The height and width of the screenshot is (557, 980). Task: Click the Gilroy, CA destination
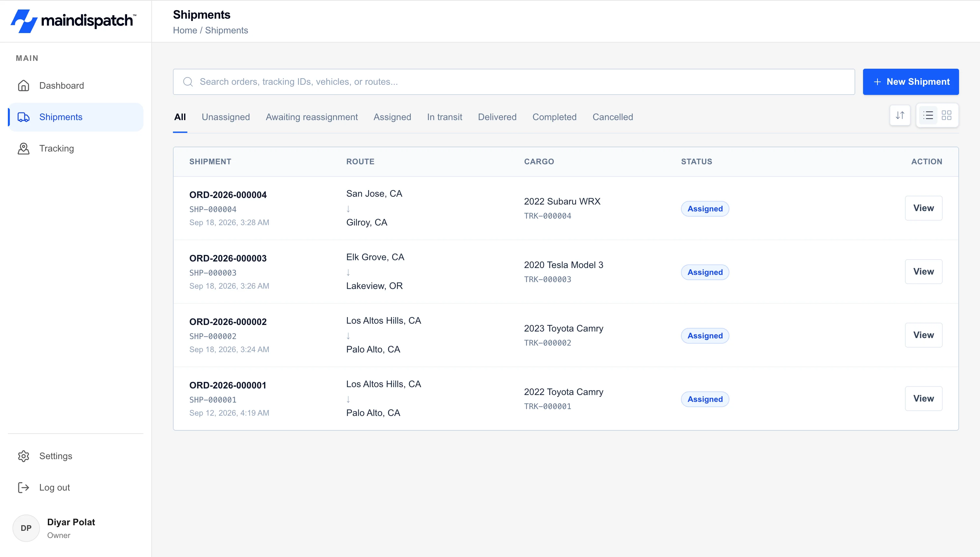[367, 222]
